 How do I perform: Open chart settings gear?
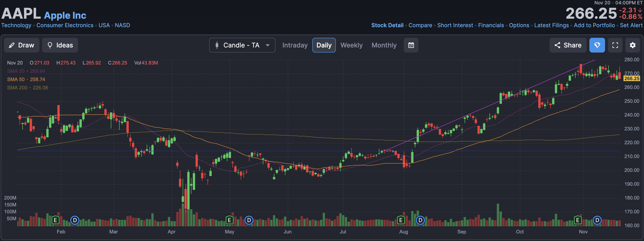(632, 45)
